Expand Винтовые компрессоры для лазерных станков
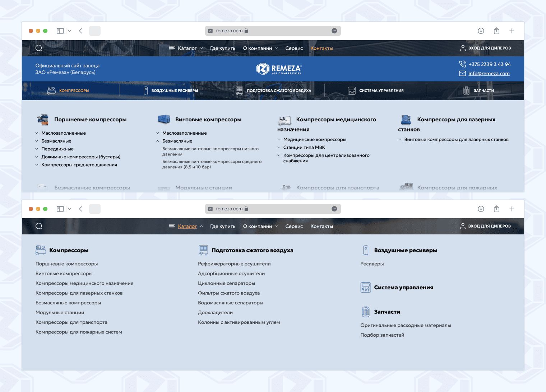The image size is (546, 392). click(399, 140)
